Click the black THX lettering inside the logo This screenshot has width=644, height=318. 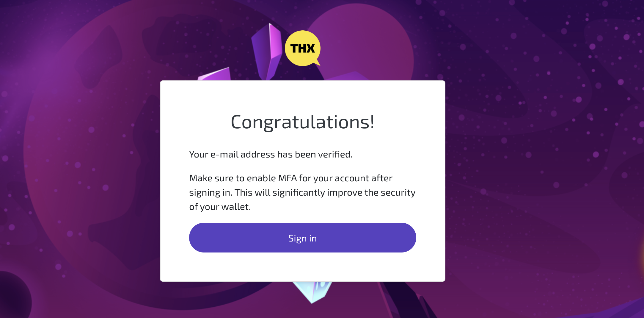tap(302, 48)
